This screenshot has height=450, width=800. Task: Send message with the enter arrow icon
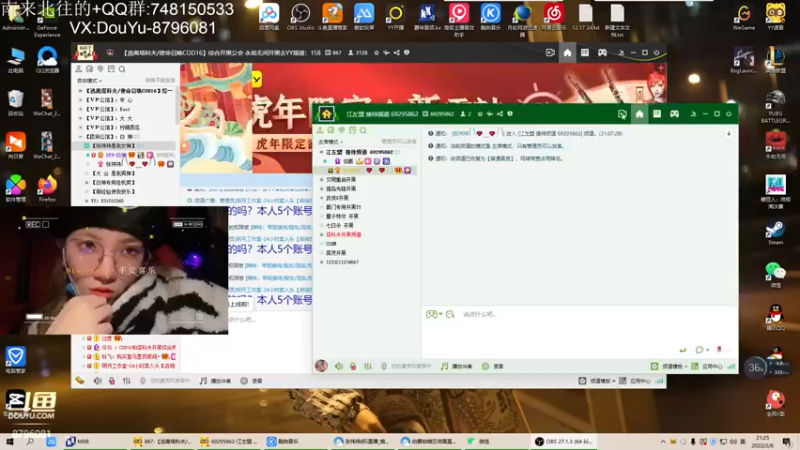tap(683, 350)
